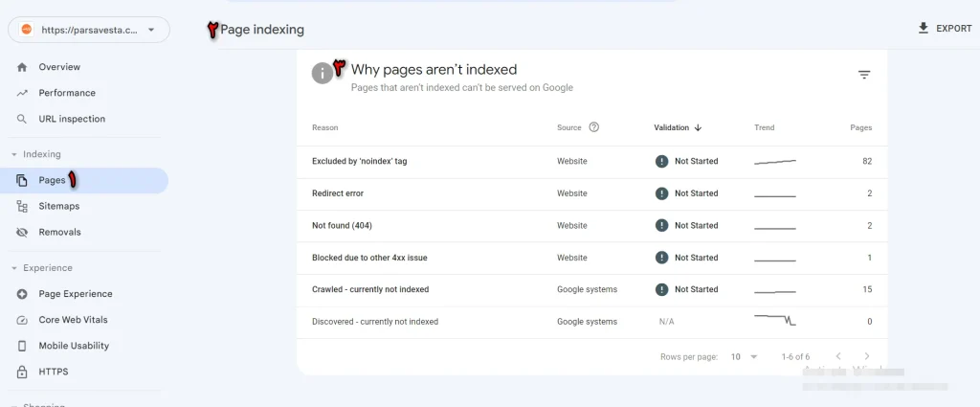This screenshot has width=980, height=407.
Task: Open the filter rows icon
Action: tap(864, 75)
